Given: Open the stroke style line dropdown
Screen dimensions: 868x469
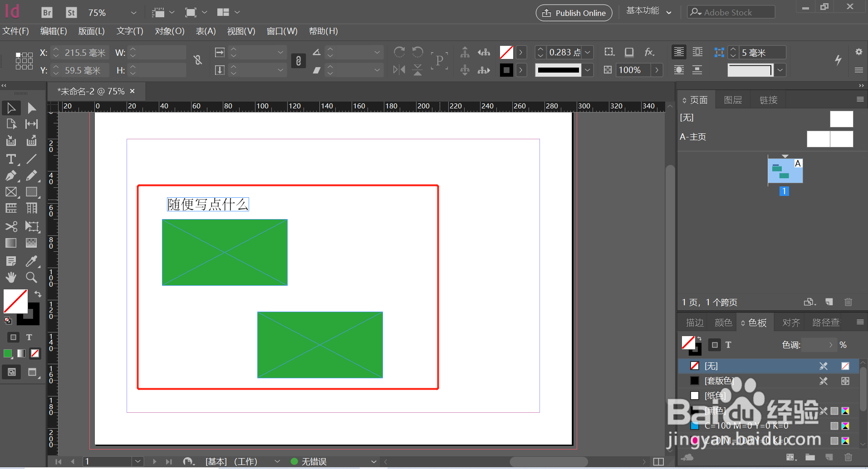Looking at the screenshot, I should 588,70.
